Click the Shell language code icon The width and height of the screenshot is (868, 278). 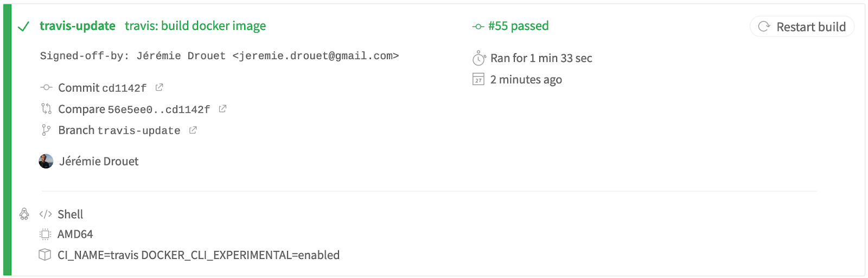click(x=46, y=214)
